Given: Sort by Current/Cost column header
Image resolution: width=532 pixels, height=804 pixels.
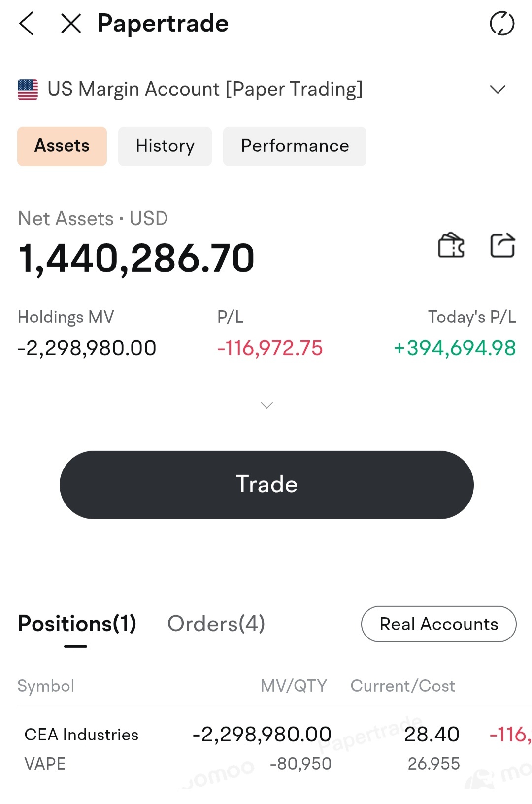Looking at the screenshot, I should (402, 686).
